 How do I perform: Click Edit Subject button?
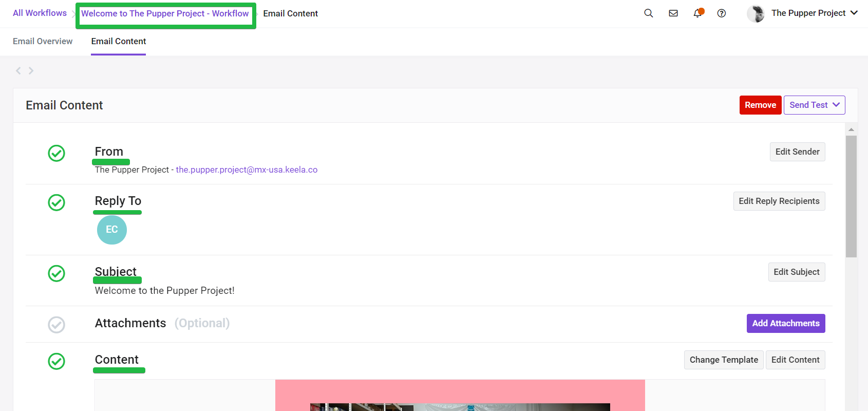pos(797,272)
